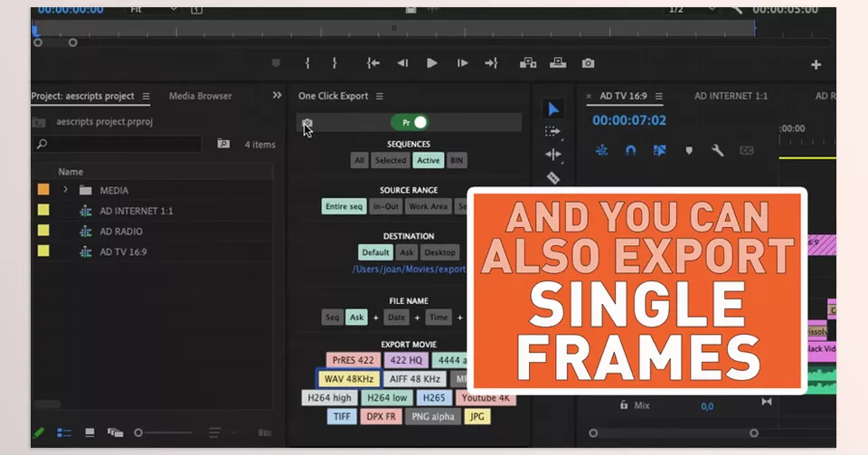Click the Lift icon in monitor controls
The width and height of the screenshot is (868, 455).
pos(528,63)
